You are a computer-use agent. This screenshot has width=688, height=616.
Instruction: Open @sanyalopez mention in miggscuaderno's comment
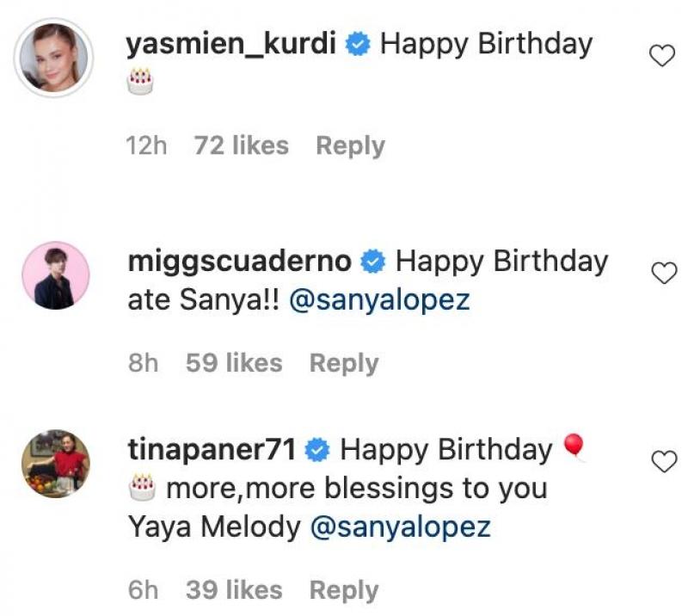click(x=379, y=300)
